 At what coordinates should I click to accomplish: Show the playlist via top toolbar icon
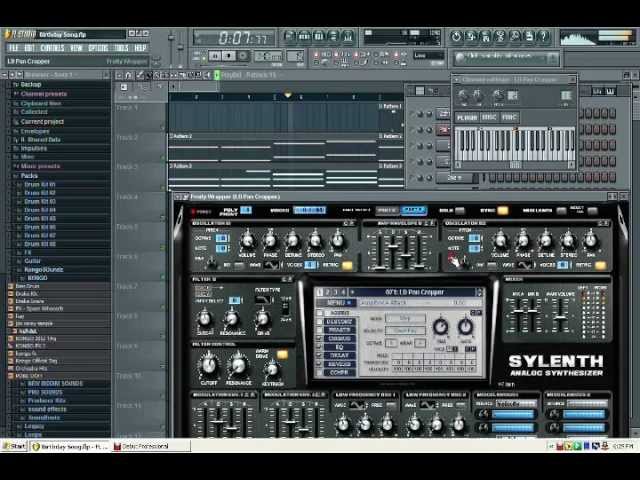290,36
